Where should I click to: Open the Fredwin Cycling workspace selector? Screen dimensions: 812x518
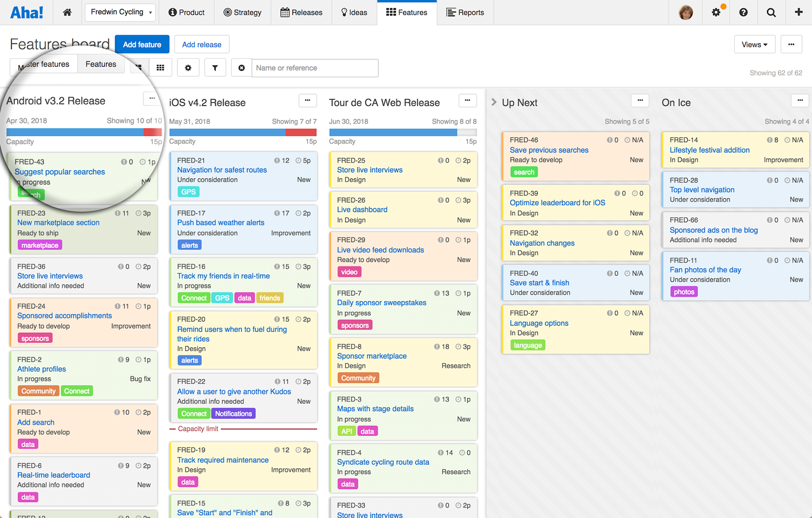coord(120,12)
